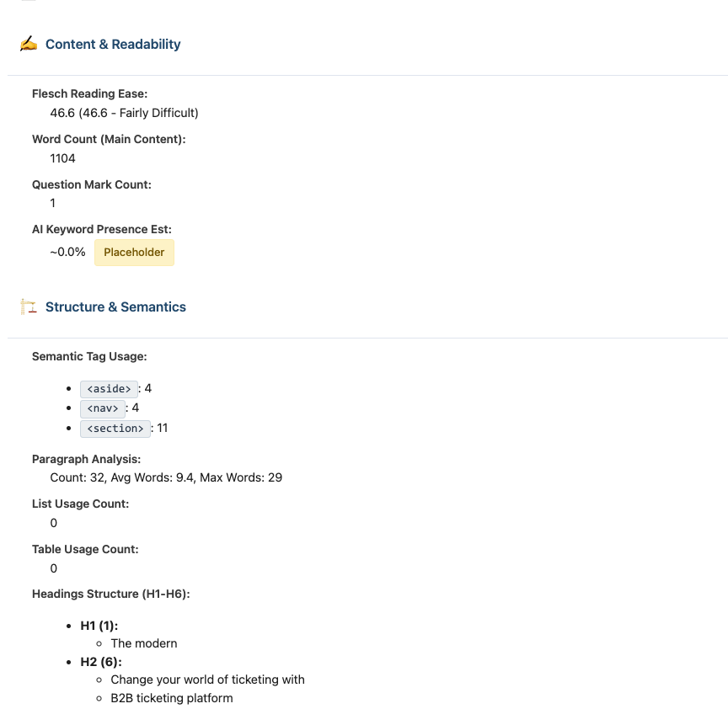Image resolution: width=728 pixels, height=709 pixels.
Task: Select 'Change your world of ticketing with' item
Action: coord(207,680)
